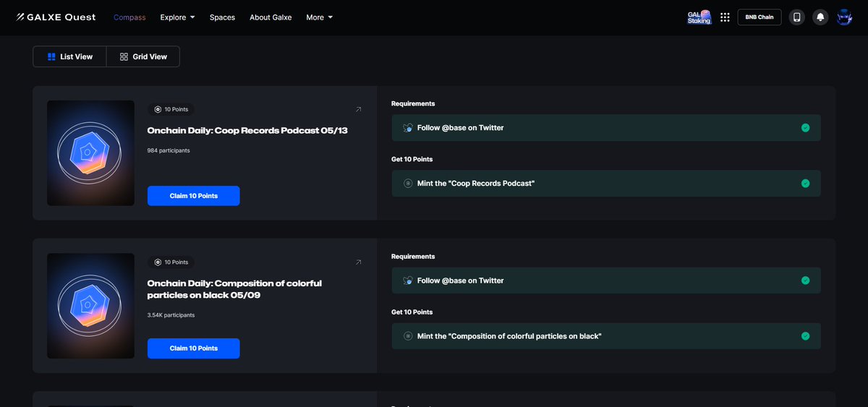This screenshot has width=868, height=407.
Task: Select Follow @base task in Coop Records card
Action: pyautogui.click(x=606, y=128)
